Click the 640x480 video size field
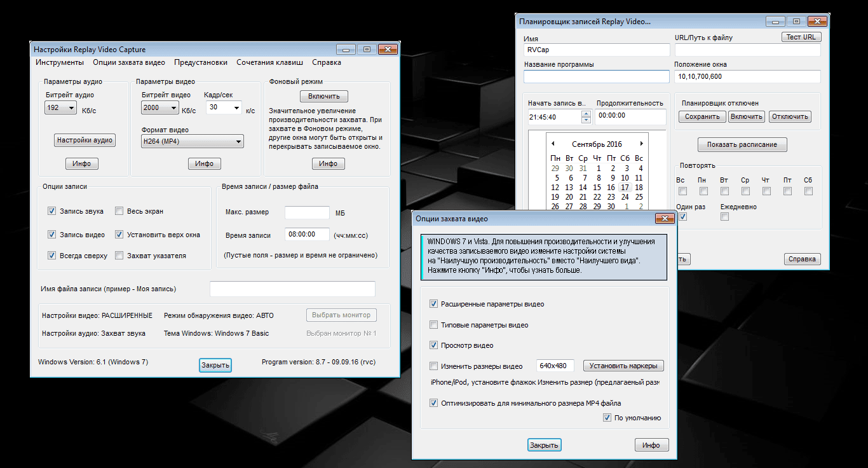Viewport: 868px width, 468px height. click(555, 366)
